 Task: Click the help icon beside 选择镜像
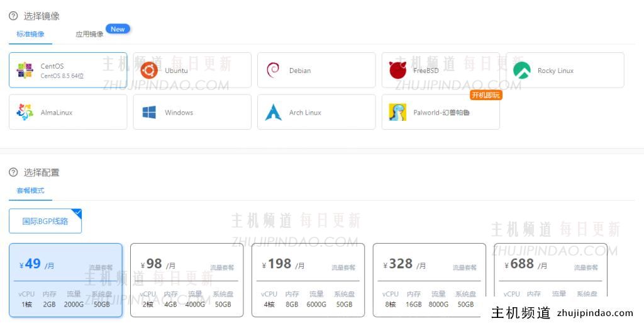[x=13, y=16]
